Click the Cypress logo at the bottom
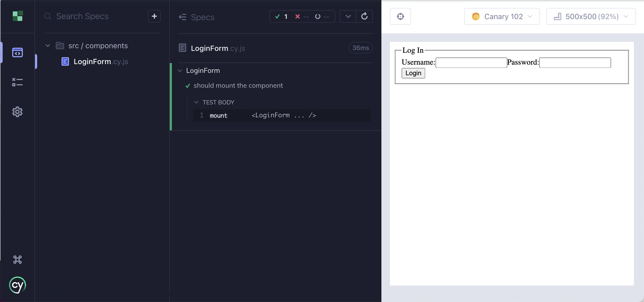The height and width of the screenshot is (302, 644). click(x=18, y=285)
